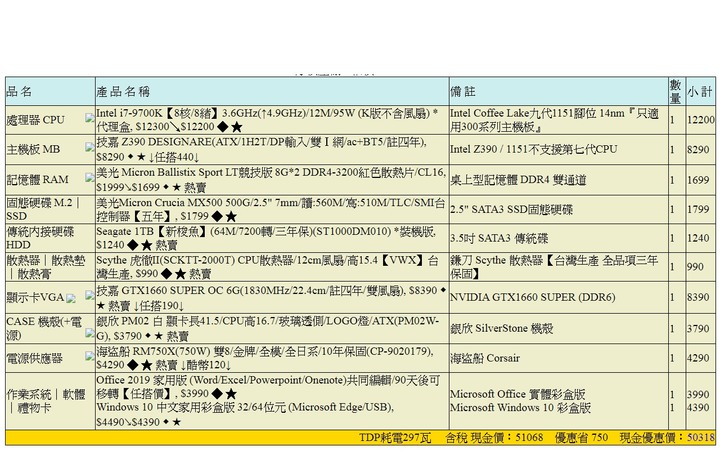
Task: Click the 3.5吋 SATA3 傳統碟 remark
Action: 499,238
